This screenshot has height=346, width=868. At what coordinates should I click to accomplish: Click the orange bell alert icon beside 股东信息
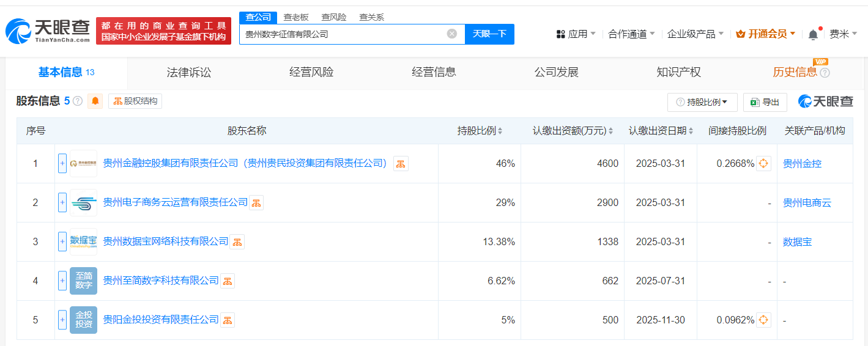95,101
